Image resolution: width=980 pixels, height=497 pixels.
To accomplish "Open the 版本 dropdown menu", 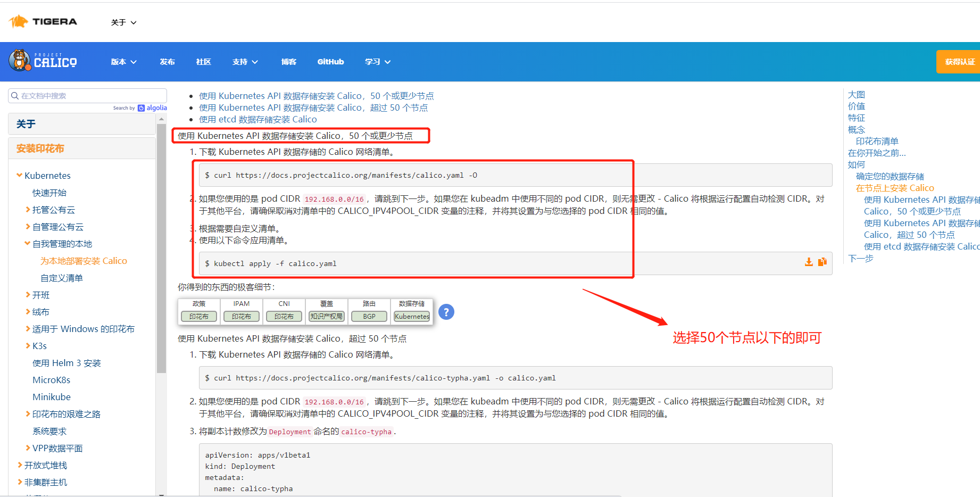I will point(123,62).
